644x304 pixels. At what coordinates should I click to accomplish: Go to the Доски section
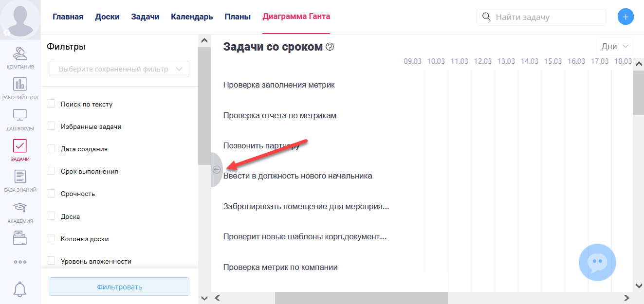point(107,16)
